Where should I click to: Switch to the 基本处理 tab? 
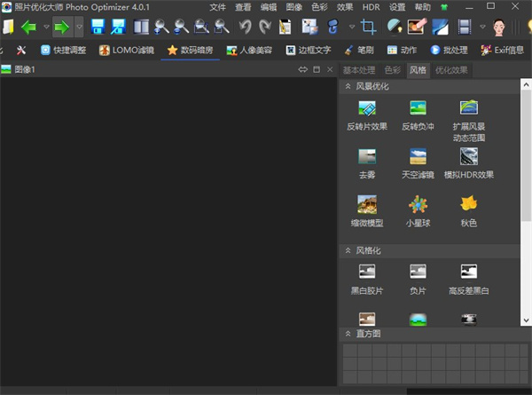pos(359,69)
